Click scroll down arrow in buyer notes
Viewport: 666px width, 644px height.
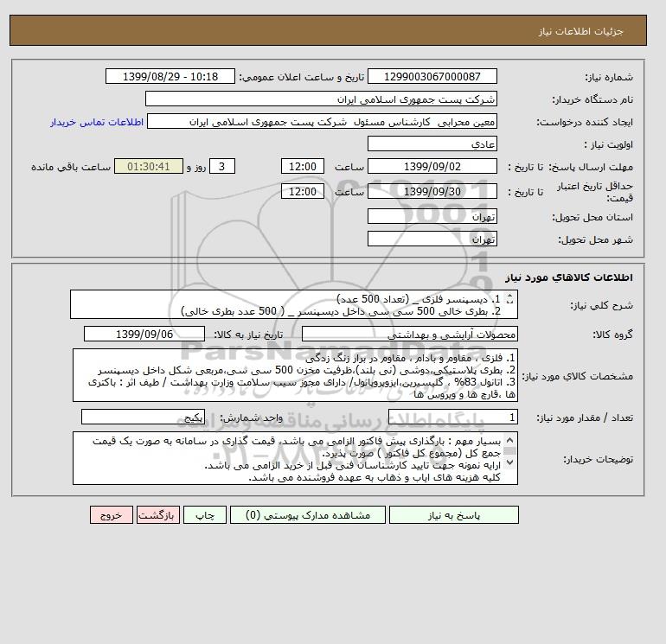510,462
